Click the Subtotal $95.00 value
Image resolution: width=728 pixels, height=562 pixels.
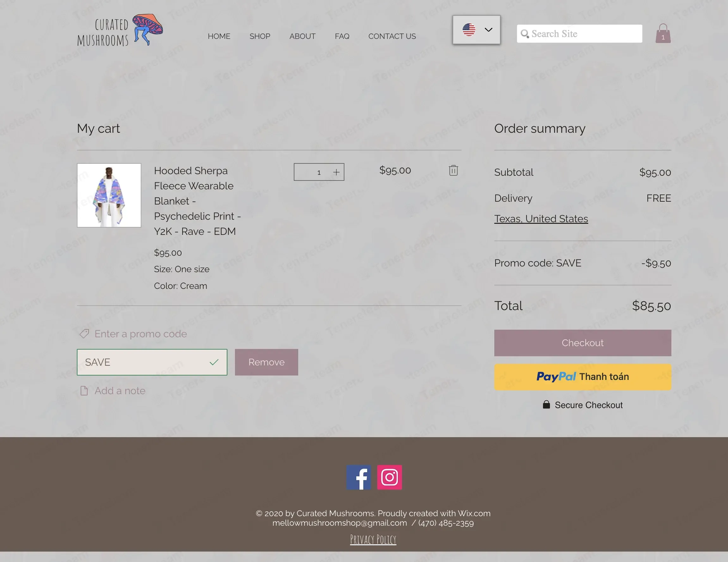[655, 172]
